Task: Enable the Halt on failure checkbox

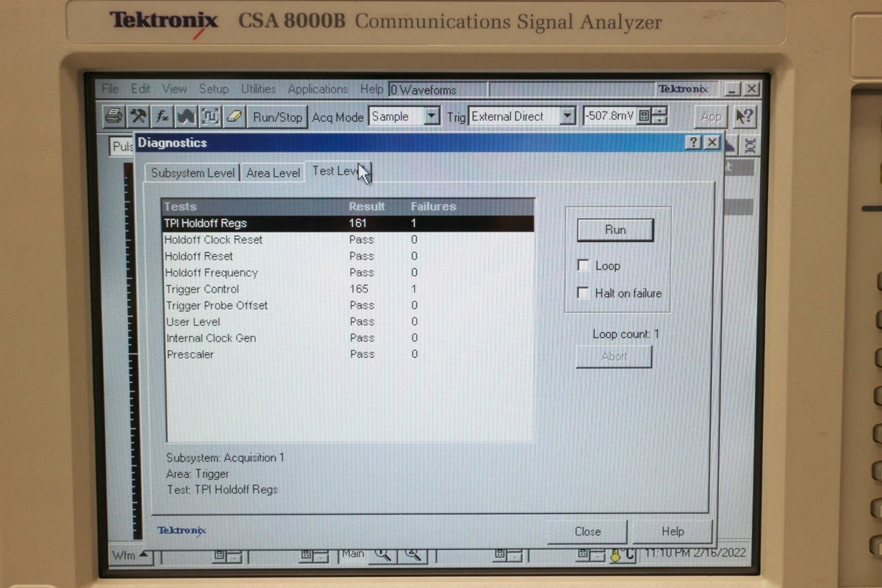Action: coord(584,293)
